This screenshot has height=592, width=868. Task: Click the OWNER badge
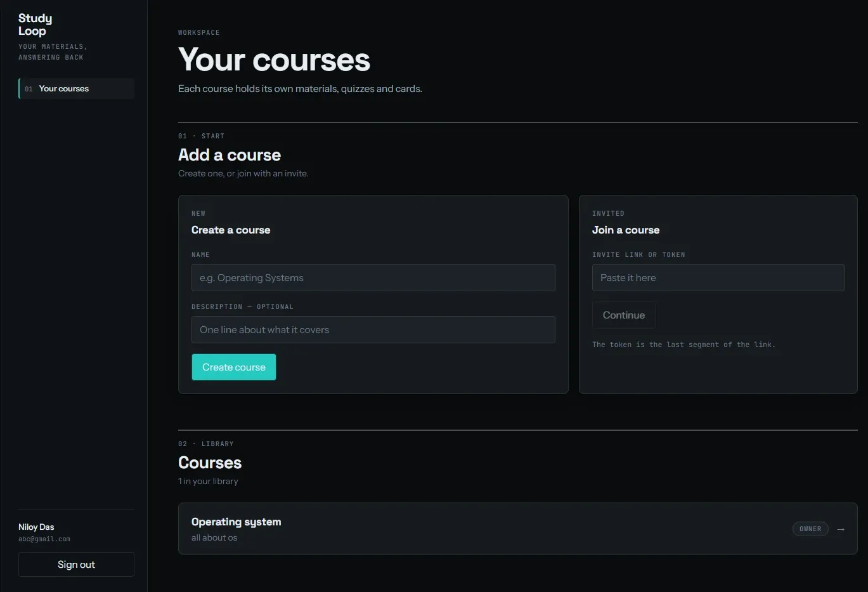pos(810,529)
